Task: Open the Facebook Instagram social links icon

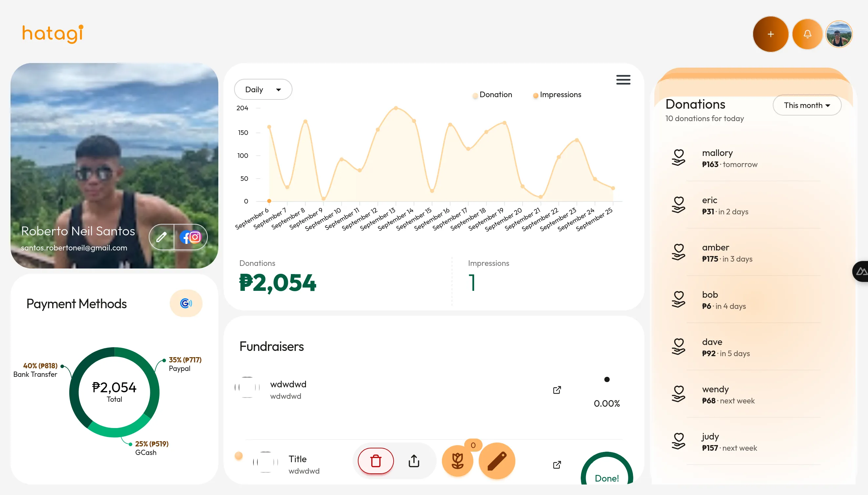Action: pos(191,237)
